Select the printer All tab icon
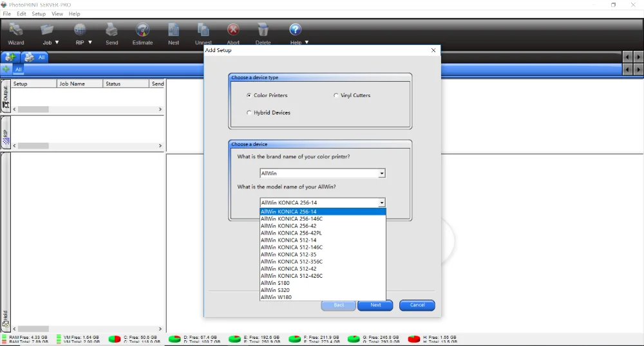Screen dimensions: 644x346 29,57
